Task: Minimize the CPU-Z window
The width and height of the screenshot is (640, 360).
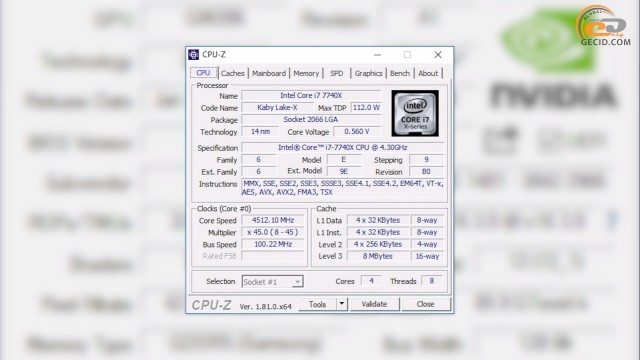Action: click(378, 55)
